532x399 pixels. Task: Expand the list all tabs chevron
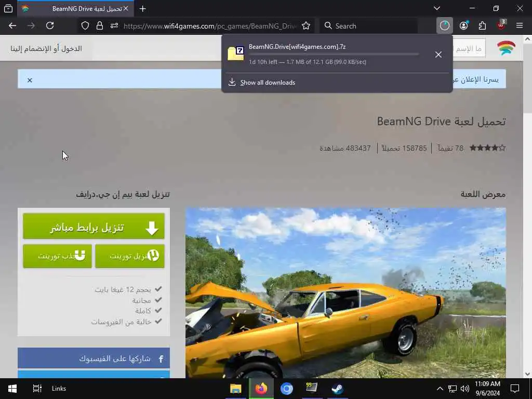[437, 8]
